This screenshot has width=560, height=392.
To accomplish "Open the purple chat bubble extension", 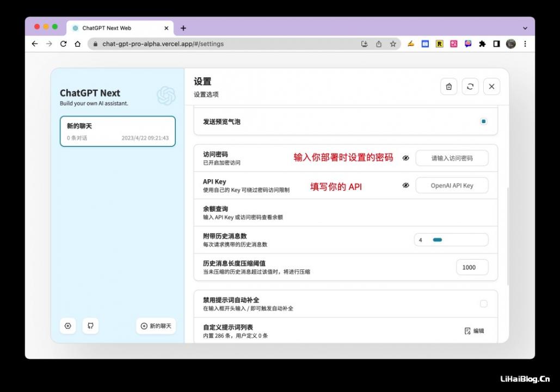I will (468, 44).
